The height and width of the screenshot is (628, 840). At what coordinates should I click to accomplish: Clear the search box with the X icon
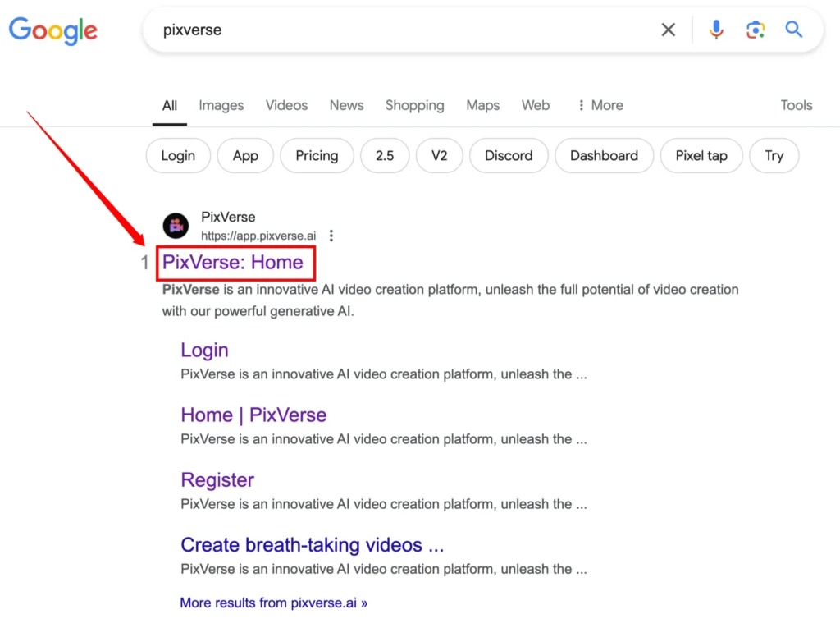pyautogui.click(x=668, y=30)
